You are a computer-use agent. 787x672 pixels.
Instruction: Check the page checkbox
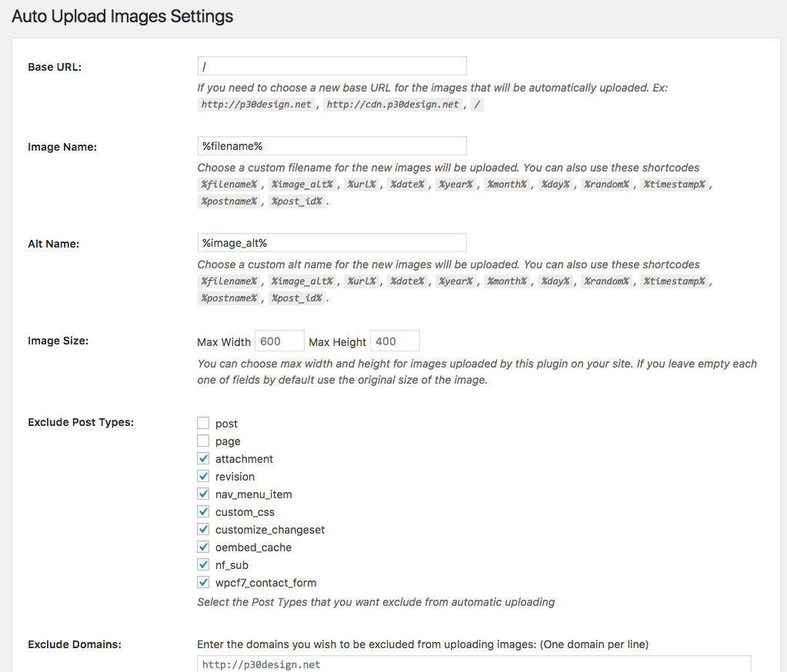click(x=203, y=441)
